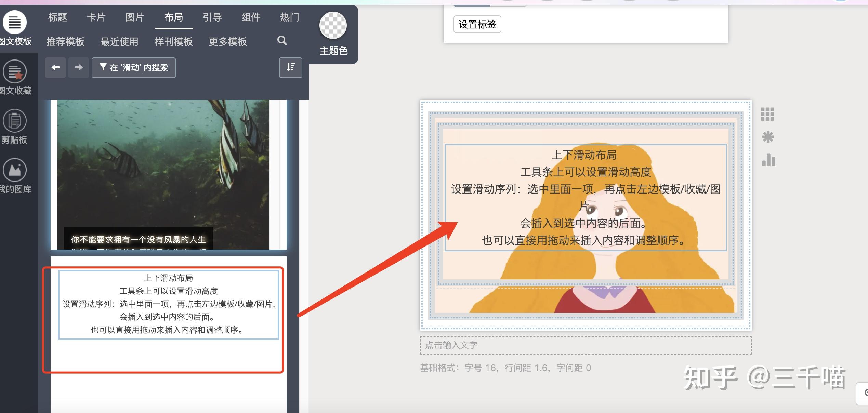Screen dimensions: 868x413
Task: Open the 我的图库 gallery icon
Action: click(x=15, y=170)
